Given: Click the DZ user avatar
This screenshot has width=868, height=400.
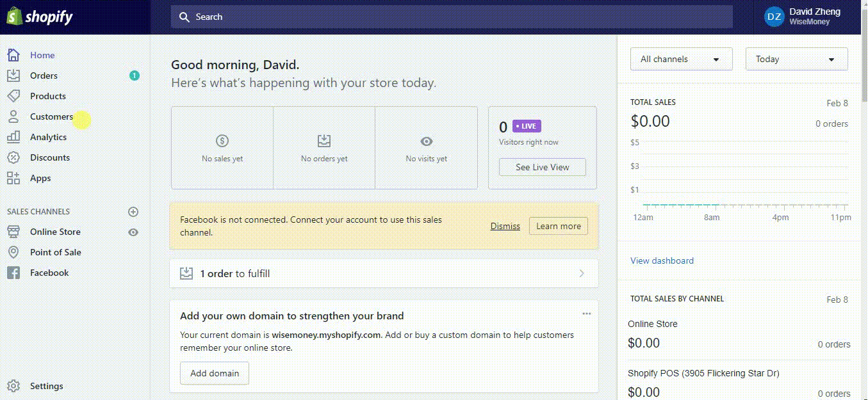Looking at the screenshot, I should pyautogui.click(x=774, y=17).
